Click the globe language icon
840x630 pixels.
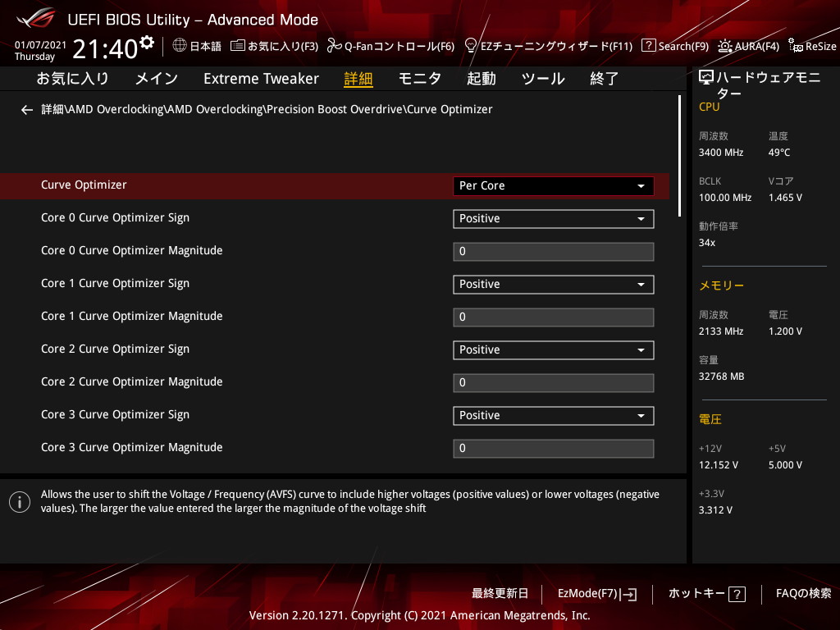point(180,46)
